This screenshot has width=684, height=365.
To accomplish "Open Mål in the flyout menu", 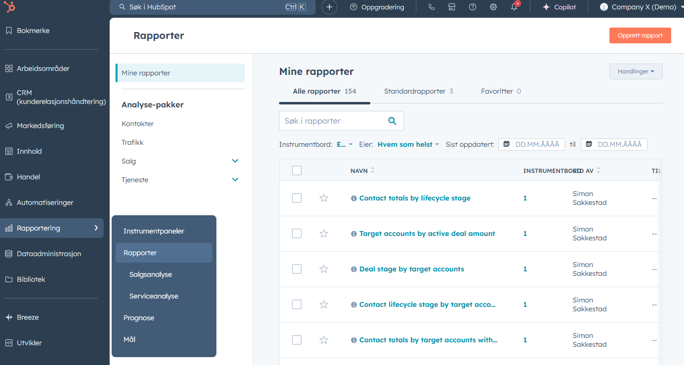I will (164, 340).
